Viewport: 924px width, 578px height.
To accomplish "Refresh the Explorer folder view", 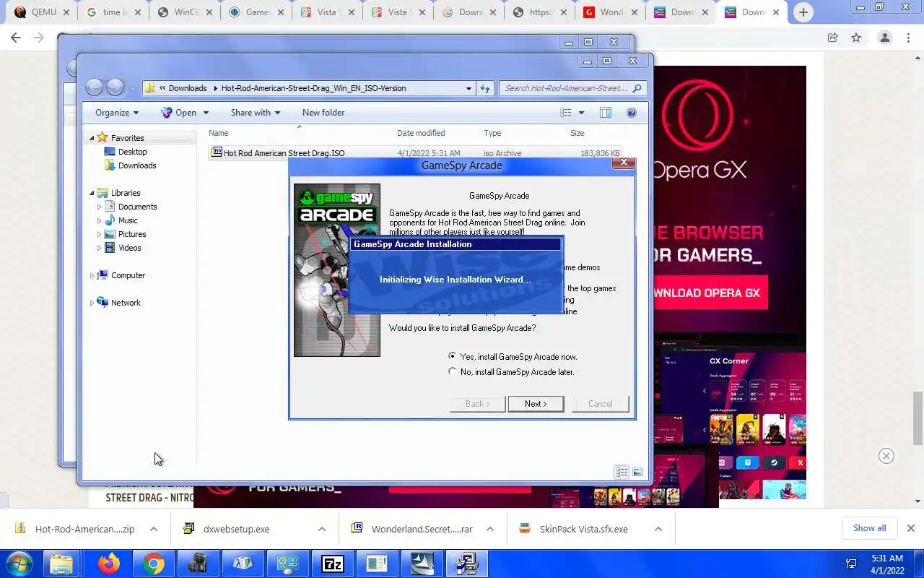I will tap(485, 88).
